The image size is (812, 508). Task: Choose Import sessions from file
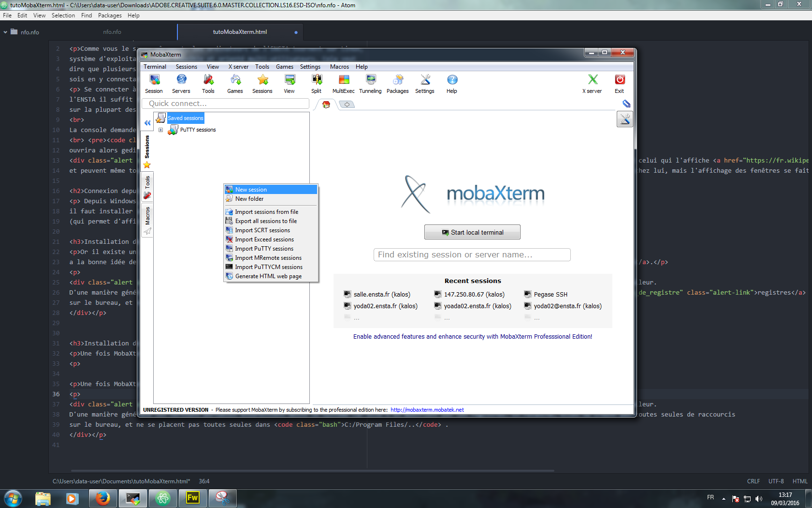[271, 212]
